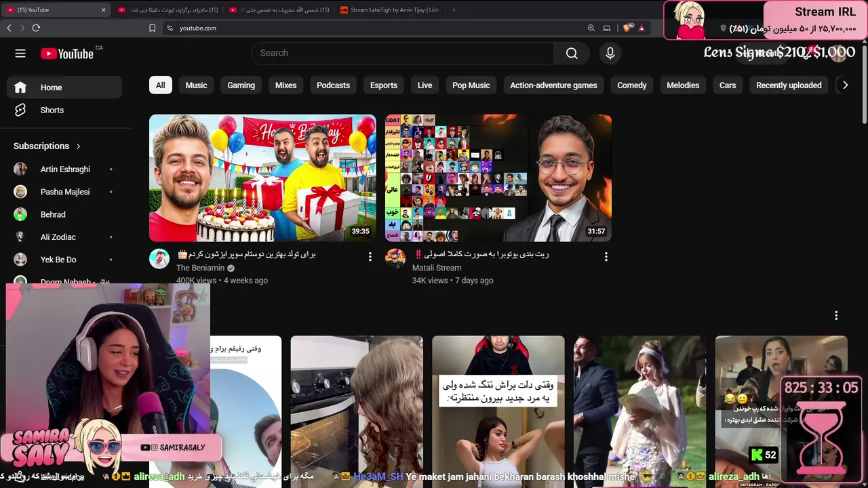The width and height of the screenshot is (868, 488).
Task: Start voice search with the microphone
Action: (610, 53)
